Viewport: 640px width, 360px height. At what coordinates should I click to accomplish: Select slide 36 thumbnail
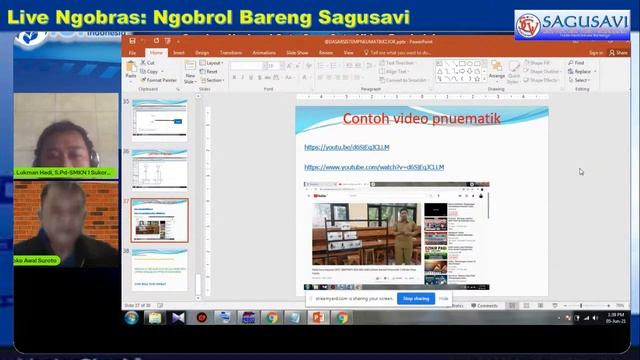pyautogui.click(x=160, y=170)
